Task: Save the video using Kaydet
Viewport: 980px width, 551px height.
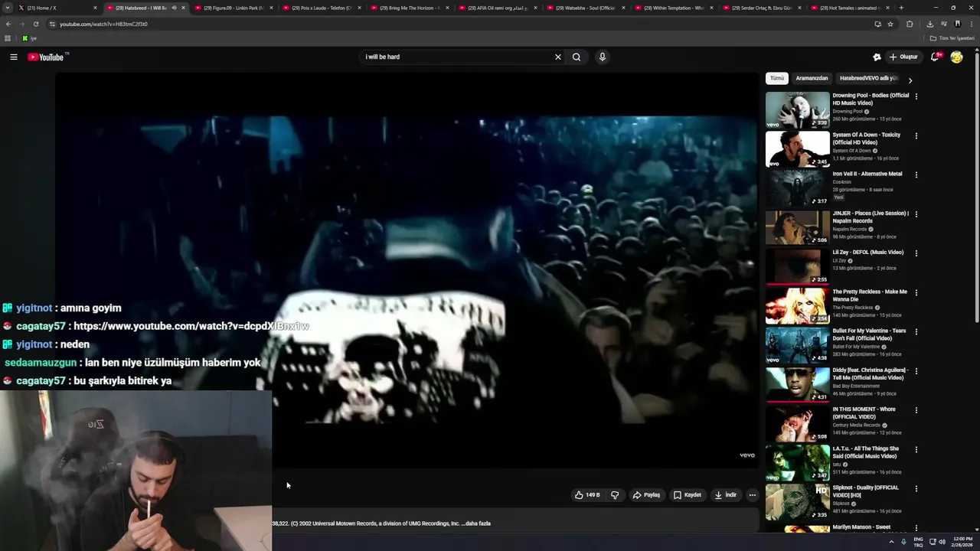Action: pos(687,495)
